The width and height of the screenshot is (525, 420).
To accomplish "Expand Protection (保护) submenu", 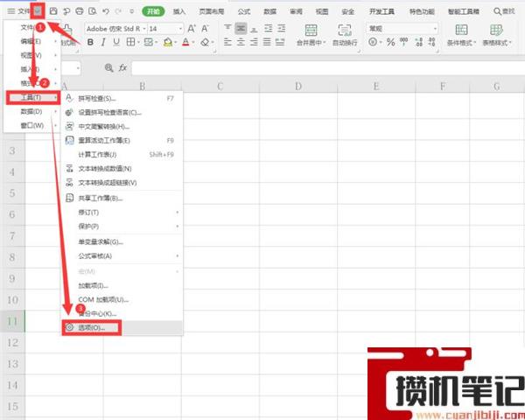I will tap(122, 227).
